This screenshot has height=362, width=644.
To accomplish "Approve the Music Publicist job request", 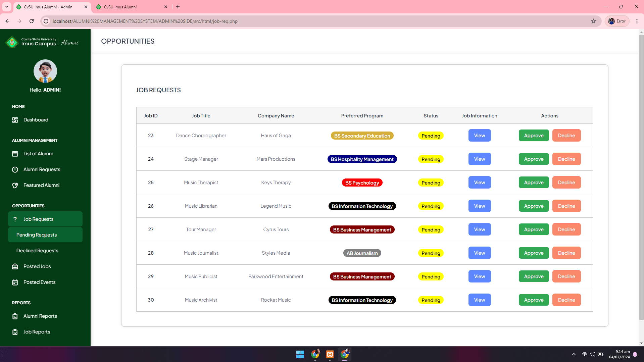I will pyautogui.click(x=534, y=276).
